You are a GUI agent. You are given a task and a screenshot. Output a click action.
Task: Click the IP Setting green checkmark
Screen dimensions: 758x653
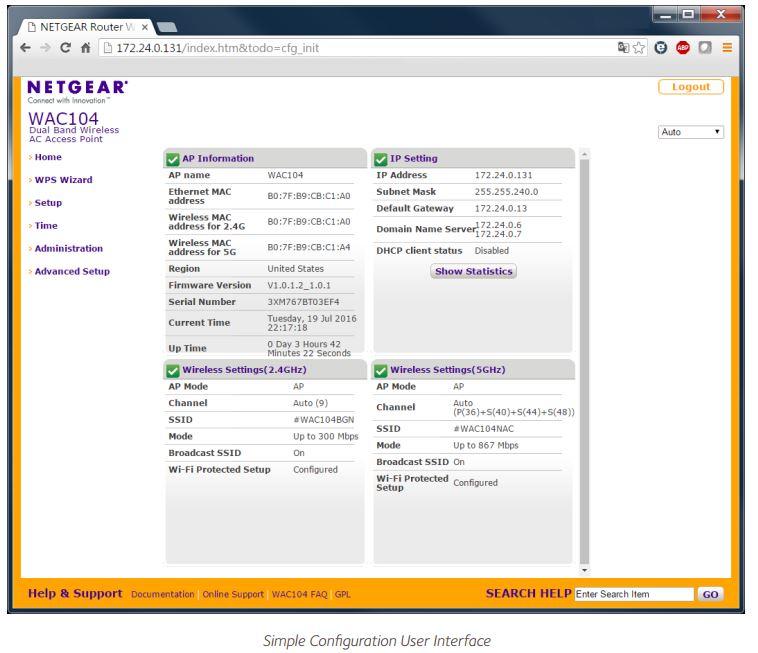tap(381, 159)
